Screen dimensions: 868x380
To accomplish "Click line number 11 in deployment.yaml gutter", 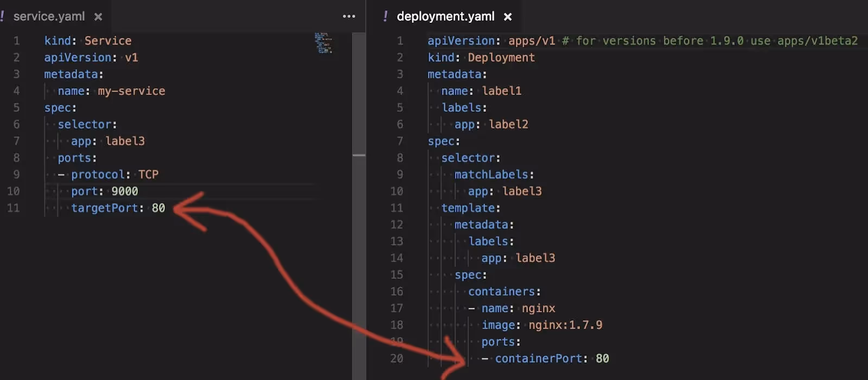I will [x=397, y=208].
